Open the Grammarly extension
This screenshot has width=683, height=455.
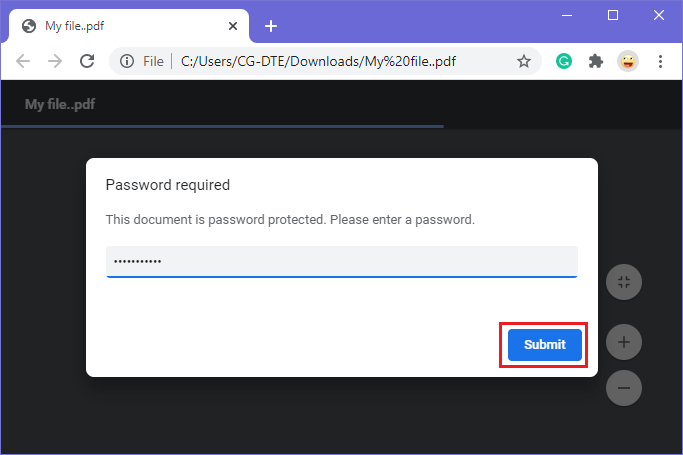pos(564,61)
